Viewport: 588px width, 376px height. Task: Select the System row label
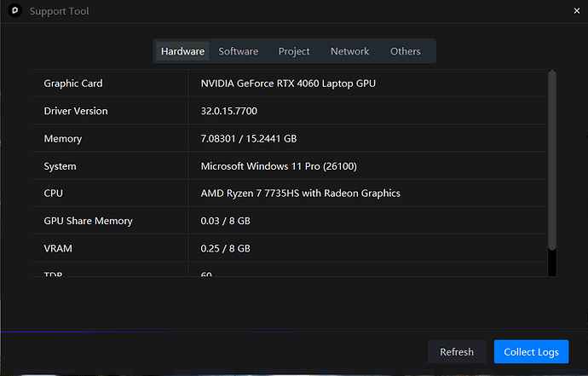click(x=60, y=166)
